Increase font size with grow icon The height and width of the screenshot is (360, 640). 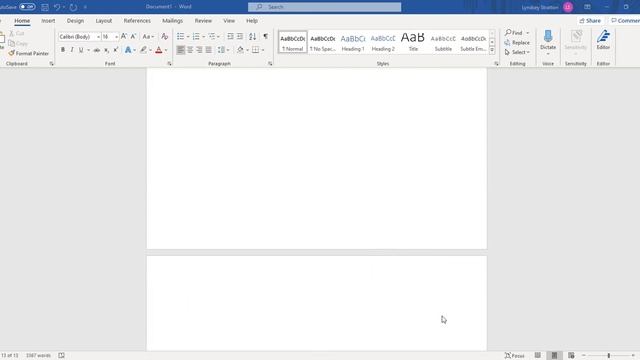coord(124,37)
